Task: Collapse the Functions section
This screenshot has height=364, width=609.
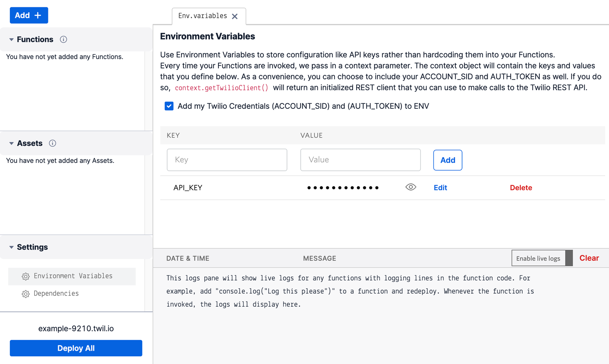Action: pyautogui.click(x=12, y=39)
